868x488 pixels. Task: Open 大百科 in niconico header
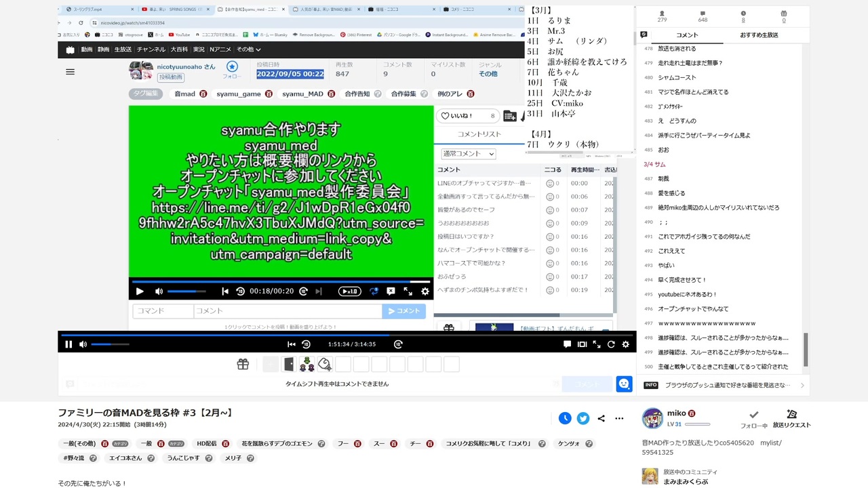pos(179,49)
